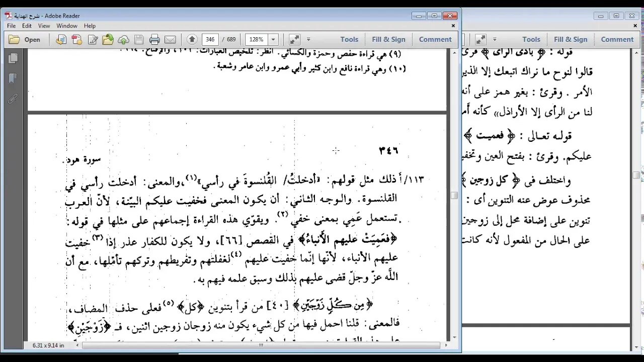Close the document with menu bar X
644x362 pixels.
coord(453,26)
